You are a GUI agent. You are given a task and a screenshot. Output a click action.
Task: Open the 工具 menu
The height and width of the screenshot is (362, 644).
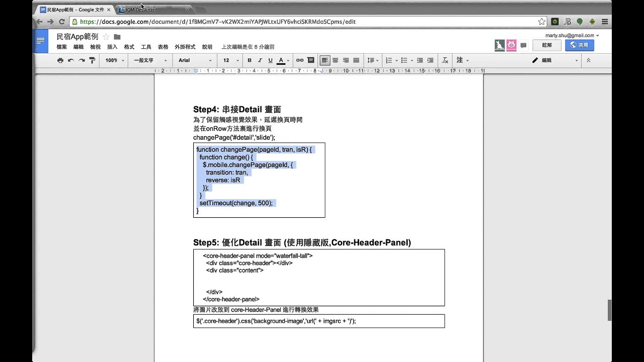point(146,47)
